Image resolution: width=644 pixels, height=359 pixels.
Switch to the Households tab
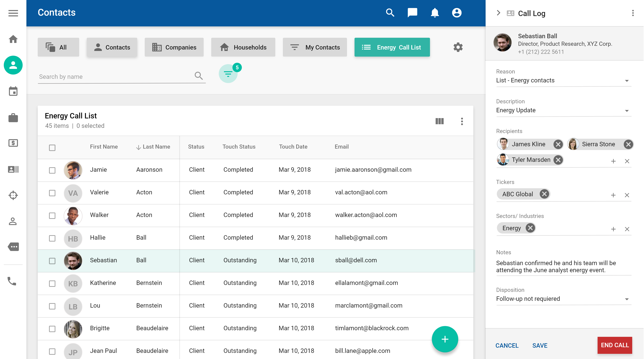click(x=243, y=47)
